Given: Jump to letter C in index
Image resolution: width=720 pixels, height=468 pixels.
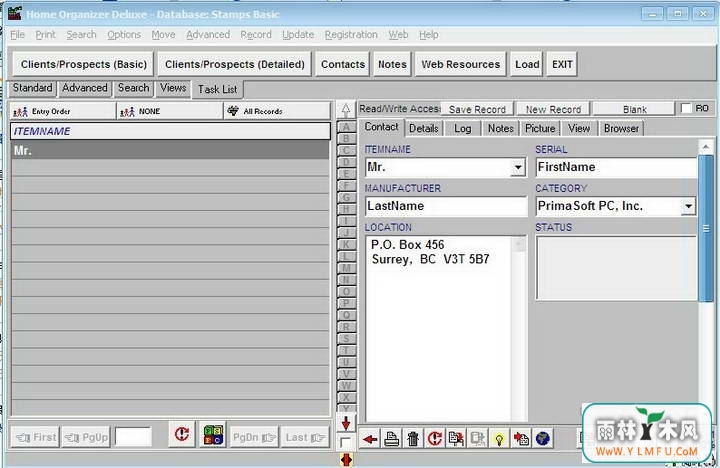Looking at the screenshot, I should click(346, 150).
